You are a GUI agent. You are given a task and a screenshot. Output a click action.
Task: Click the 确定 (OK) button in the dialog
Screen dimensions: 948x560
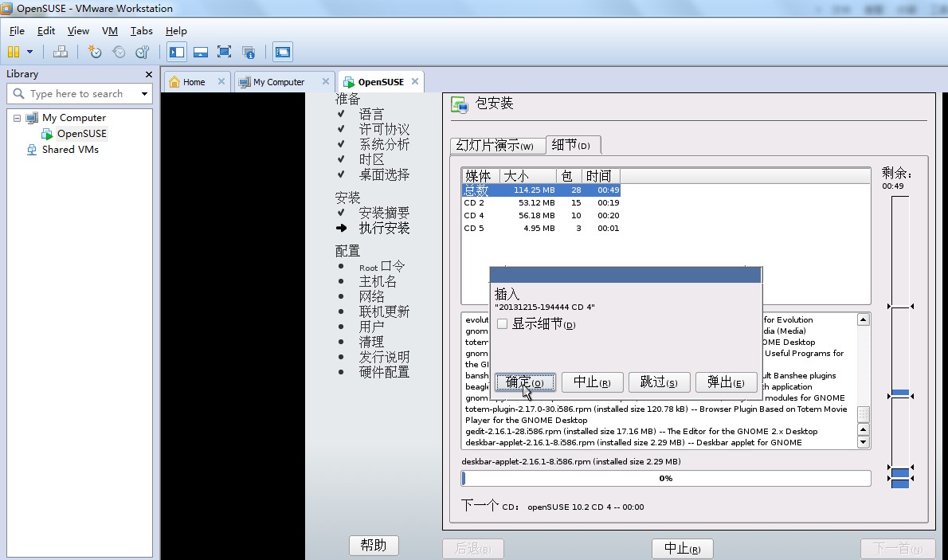pyautogui.click(x=525, y=382)
